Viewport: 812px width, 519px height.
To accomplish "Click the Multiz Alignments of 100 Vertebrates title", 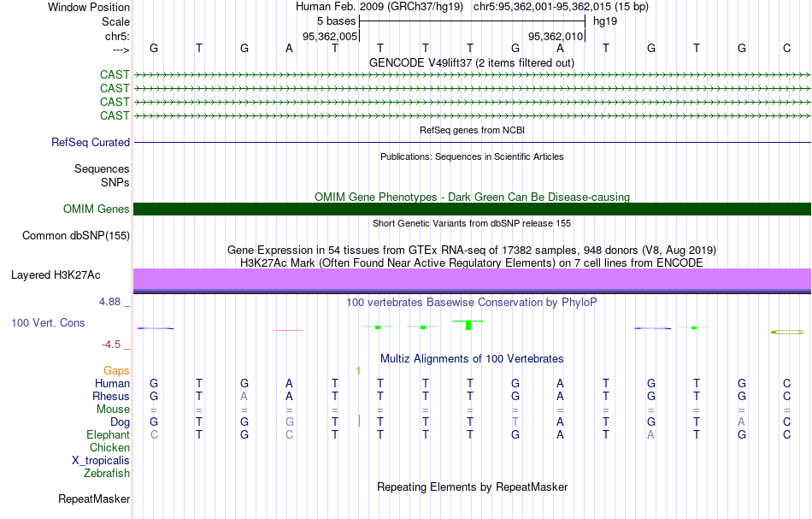I will click(x=472, y=358).
